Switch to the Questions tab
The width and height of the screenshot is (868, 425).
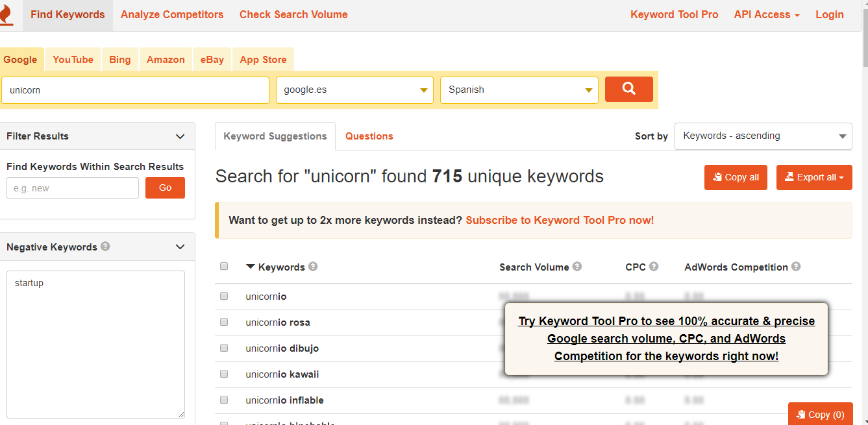coord(369,136)
